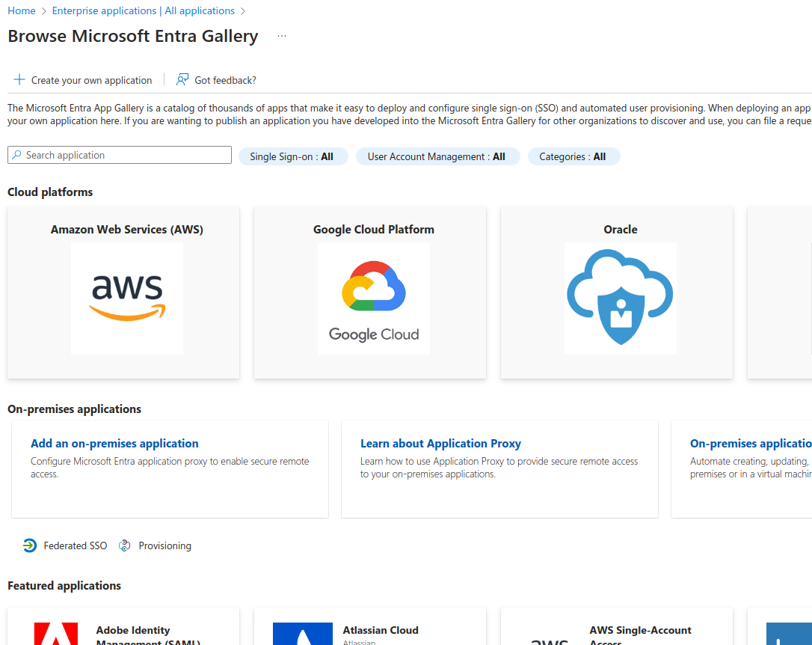
Task: Click the Provisioning legend icon
Action: (x=124, y=545)
